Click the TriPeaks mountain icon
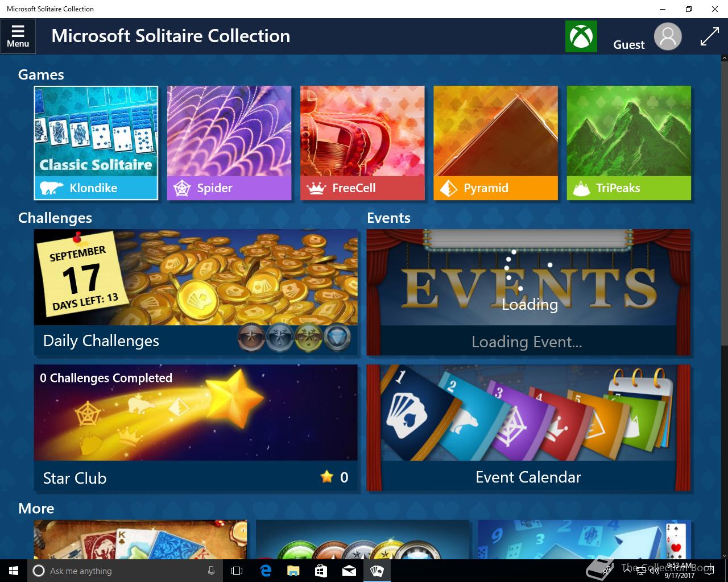This screenshot has height=582, width=728. click(581, 188)
